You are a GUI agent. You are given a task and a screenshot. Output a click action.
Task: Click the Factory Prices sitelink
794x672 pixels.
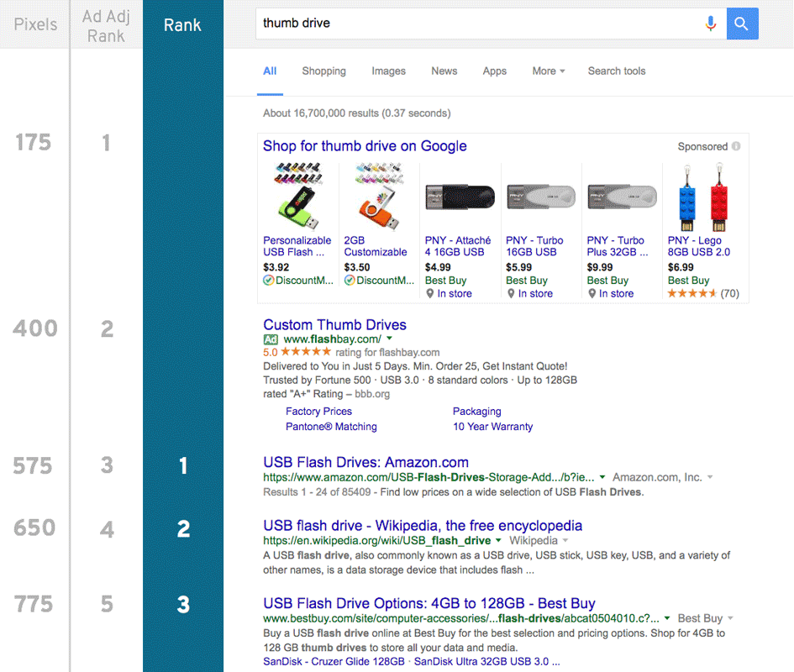(x=318, y=412)
